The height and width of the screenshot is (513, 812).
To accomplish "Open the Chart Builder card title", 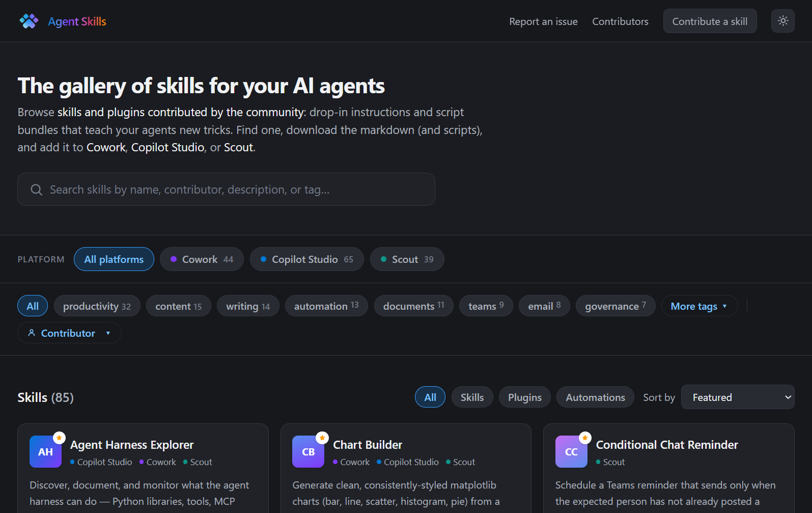I will 368,445.
